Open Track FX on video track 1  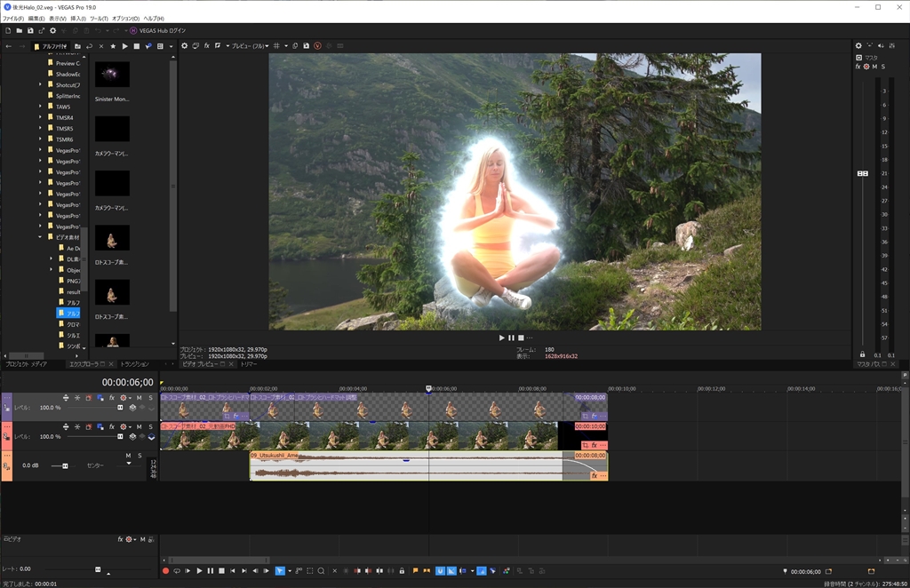click(111, 398)
